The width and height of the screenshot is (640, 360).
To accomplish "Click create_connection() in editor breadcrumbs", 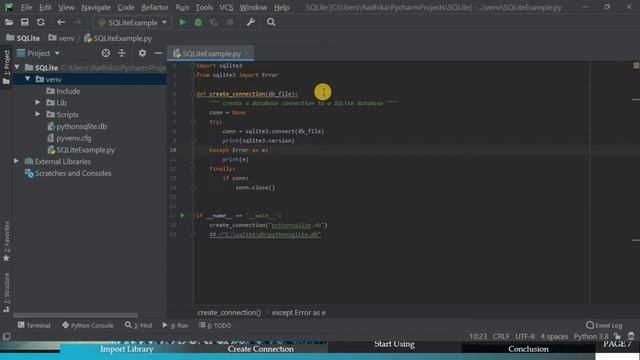I will (229, 312).
